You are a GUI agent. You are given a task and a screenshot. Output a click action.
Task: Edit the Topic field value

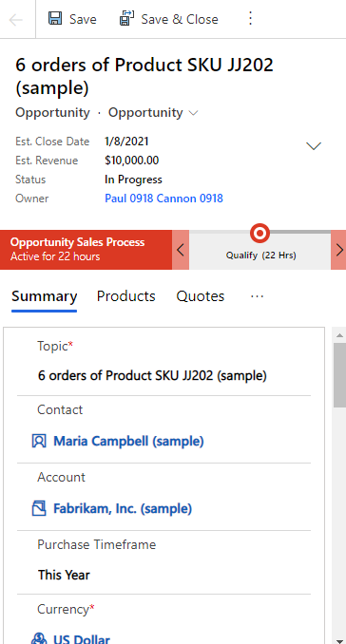[x=152, y=375]
